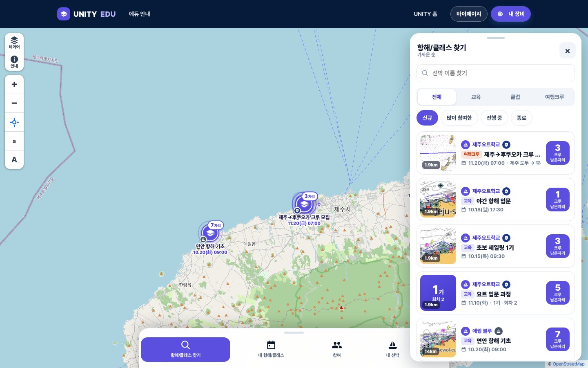Select the 요트 입문 과정 listing
Viewport: 588px width, 368px height.
(x=496, y=293)
